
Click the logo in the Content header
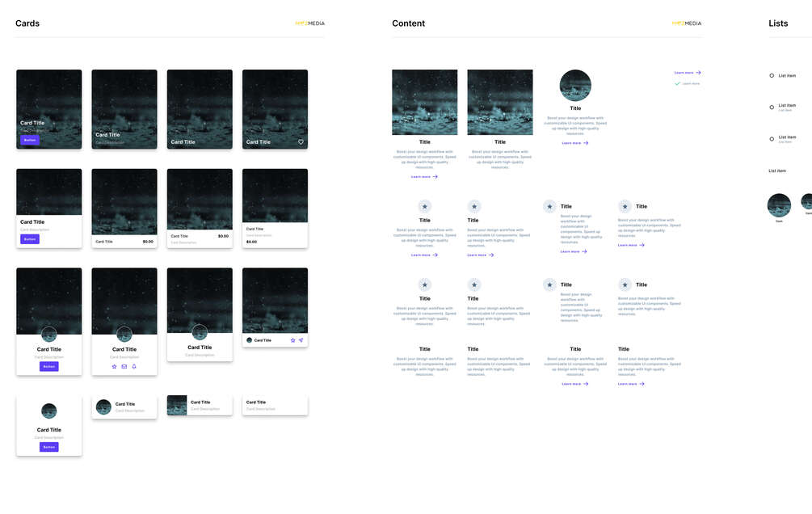[687, 23]
